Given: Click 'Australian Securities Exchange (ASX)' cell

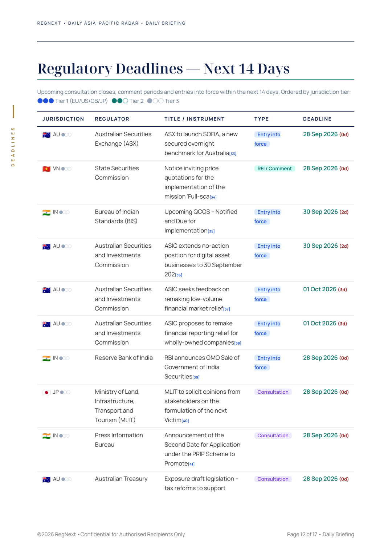Looking at the screenshot, I should pyautogui.click(x=123, y=139).
